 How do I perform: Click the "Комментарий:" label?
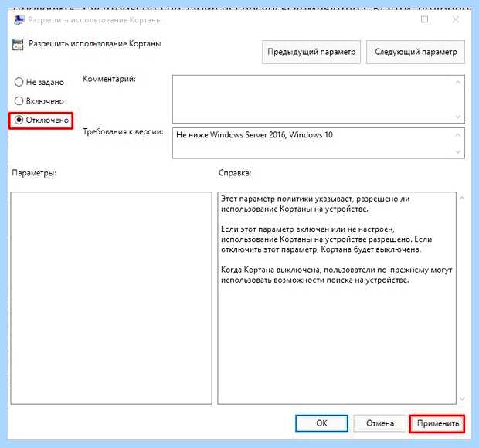[x=109, y=79]
